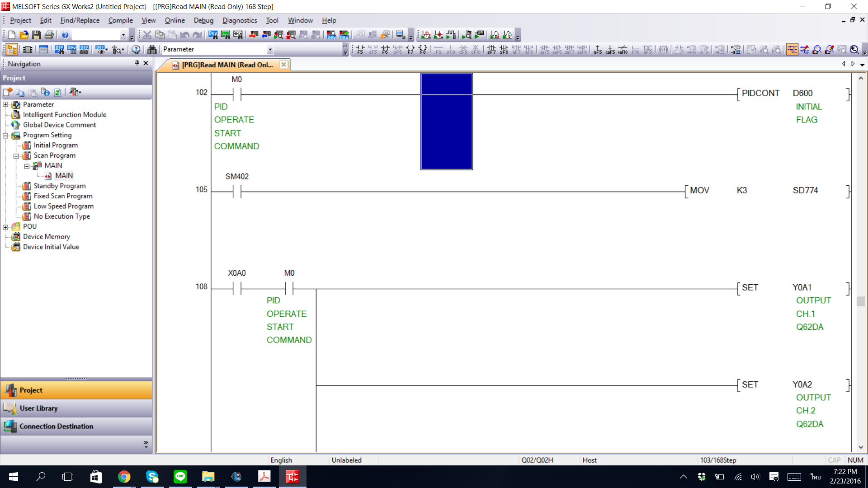This screenshot has height=488, width=868.
Task: Insert falling pulse contact sF8 icon
Action: (504, 49)
